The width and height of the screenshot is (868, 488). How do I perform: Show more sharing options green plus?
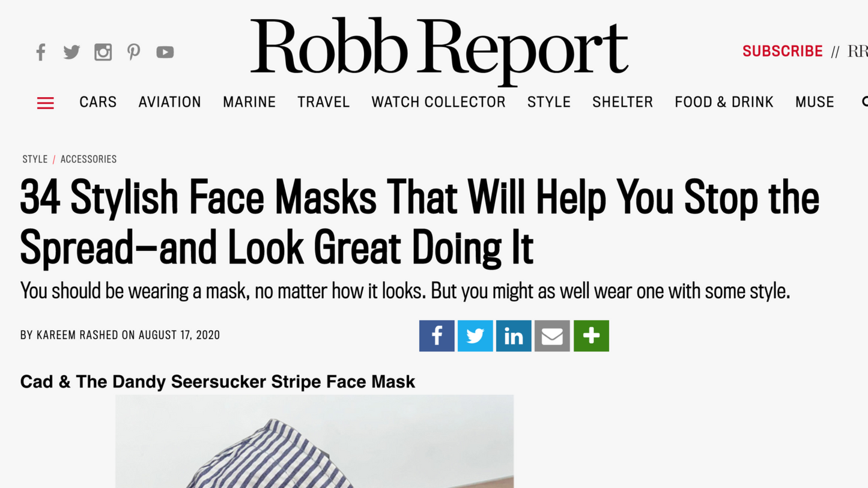pos(591,336)
